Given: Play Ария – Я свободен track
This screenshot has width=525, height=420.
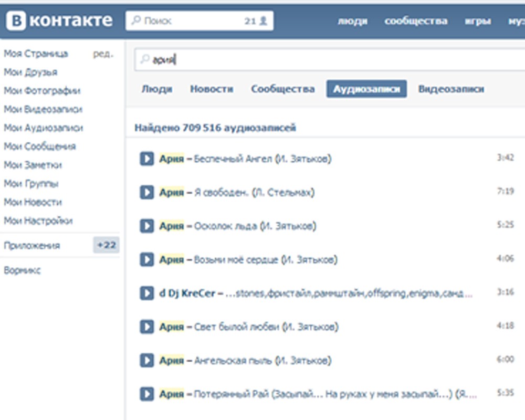Looking at the screenshot, I should click(146, 192).
